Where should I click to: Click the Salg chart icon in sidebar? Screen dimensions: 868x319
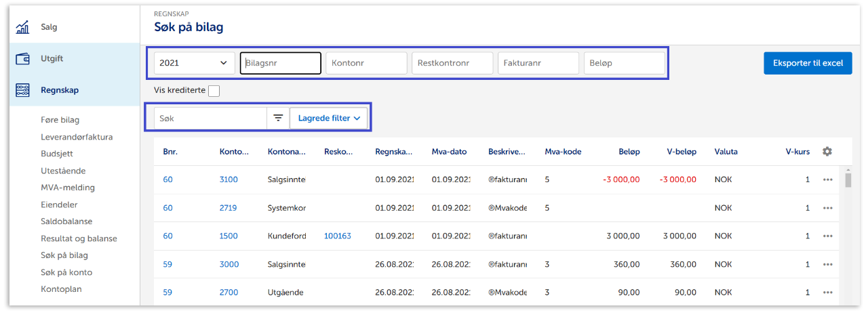(22, 28)
